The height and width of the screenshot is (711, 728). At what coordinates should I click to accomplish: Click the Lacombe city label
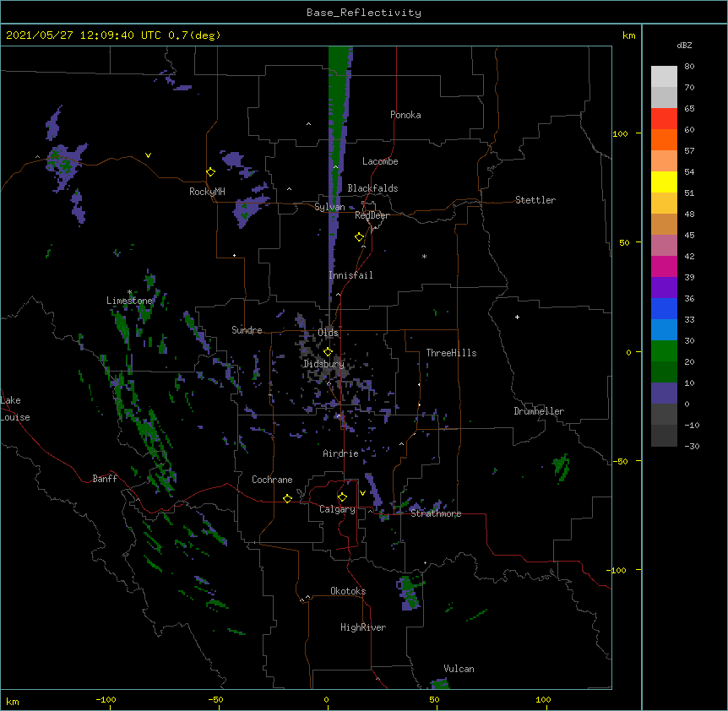[380, 161]
